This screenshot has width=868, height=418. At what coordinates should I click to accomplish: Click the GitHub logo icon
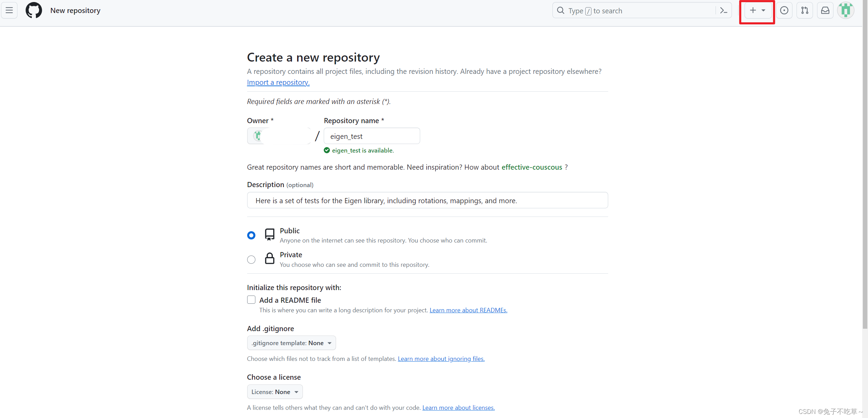point(34,10)
